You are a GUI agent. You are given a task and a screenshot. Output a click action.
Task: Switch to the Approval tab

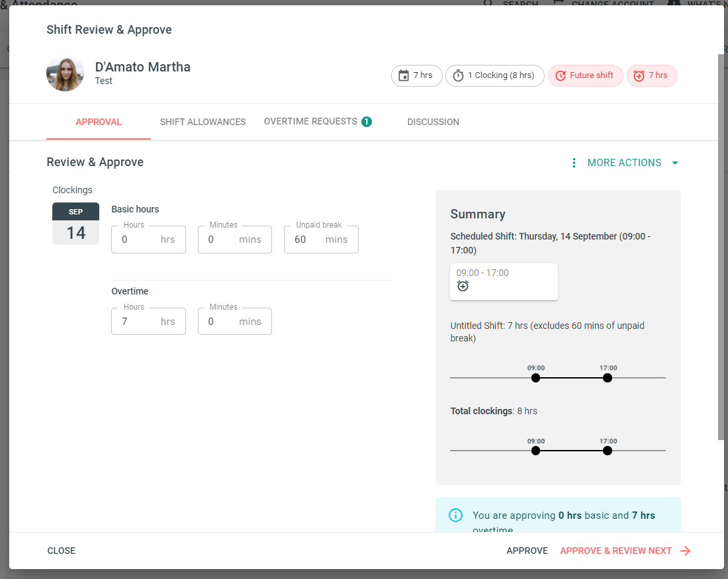(x=99, y=122)
